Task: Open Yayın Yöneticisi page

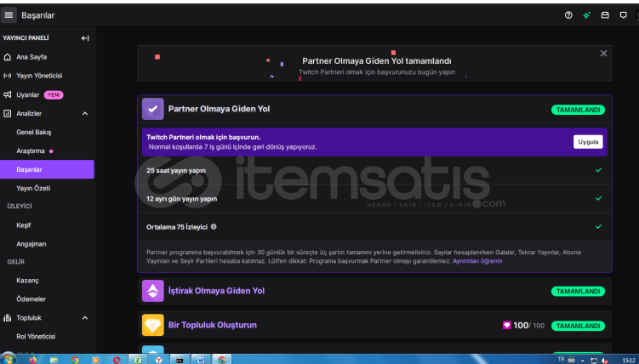Action: [x=39, y=76]
